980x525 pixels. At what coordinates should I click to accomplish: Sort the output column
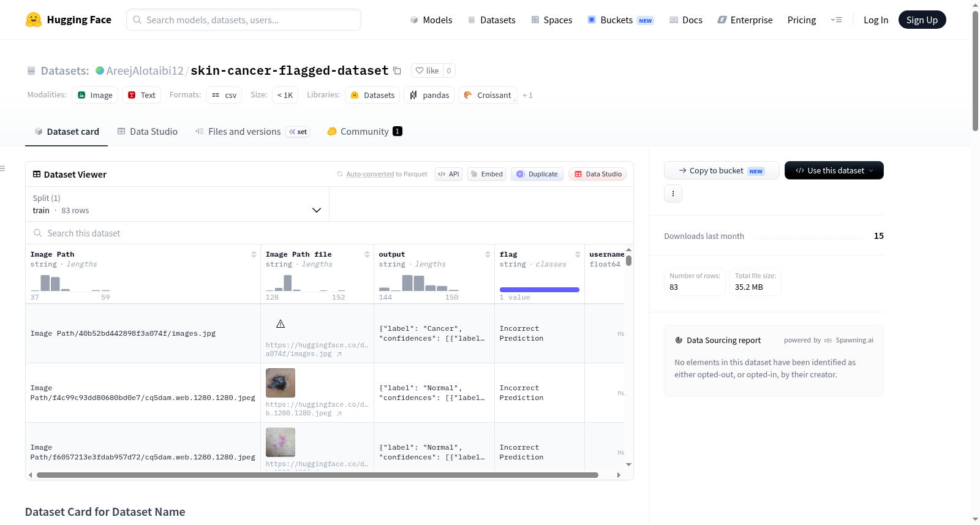(x=488, y=254)
